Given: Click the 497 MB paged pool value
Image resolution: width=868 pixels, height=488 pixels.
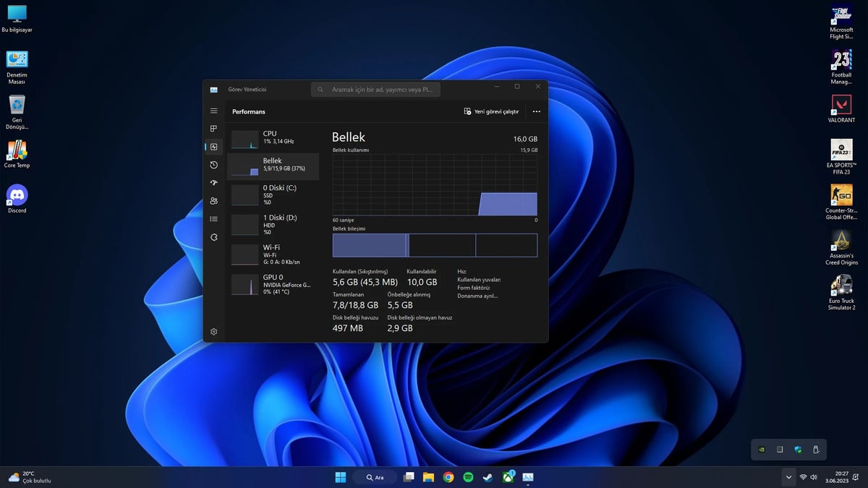Looking at the screenshot, I should point(347,328).
